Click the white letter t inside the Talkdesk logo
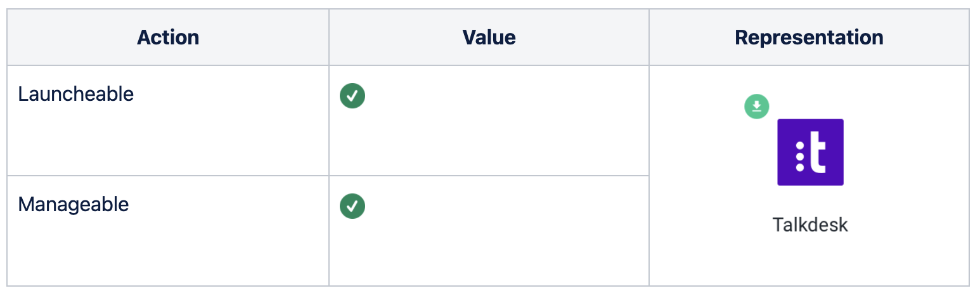The width and height of the screenshot is (980, 293). point(818,152)
